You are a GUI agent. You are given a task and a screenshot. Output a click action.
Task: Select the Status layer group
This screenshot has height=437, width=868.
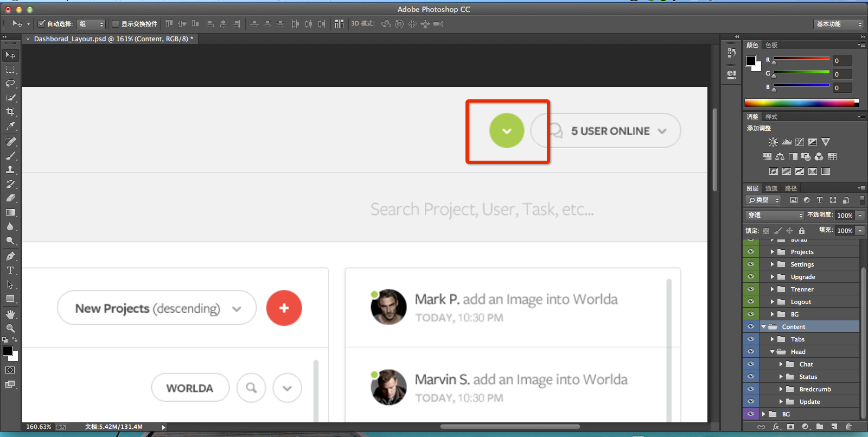point(808,377)
